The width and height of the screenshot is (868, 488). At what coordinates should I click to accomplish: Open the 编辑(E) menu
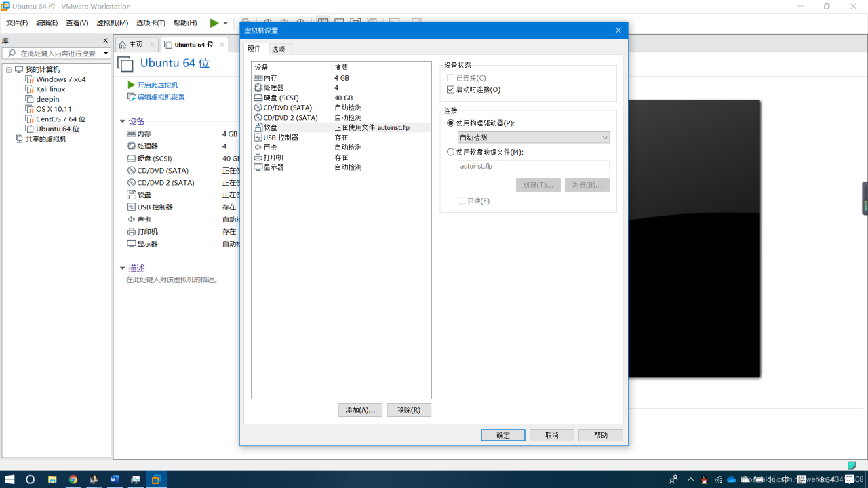pyautogui.click(x=47, y=23)
